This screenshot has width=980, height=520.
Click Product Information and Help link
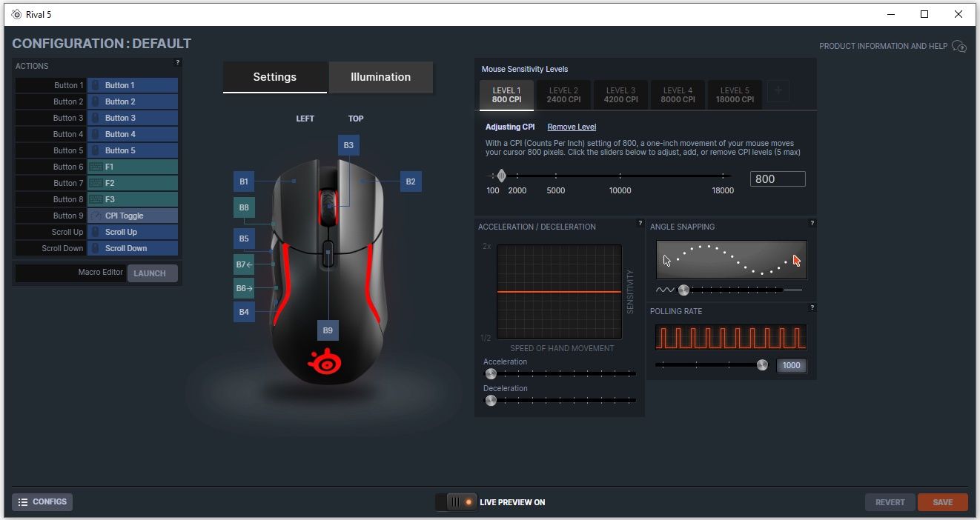(x=883, y=46)
